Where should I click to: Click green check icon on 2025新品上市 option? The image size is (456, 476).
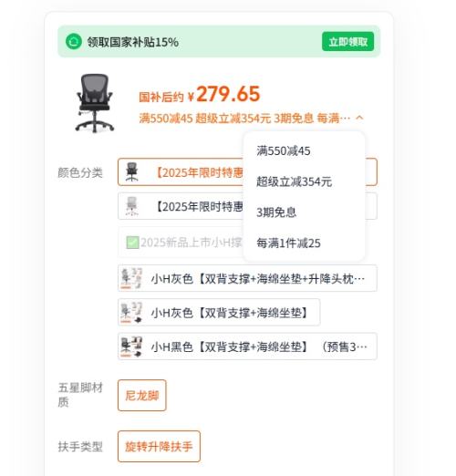point(132,243)
